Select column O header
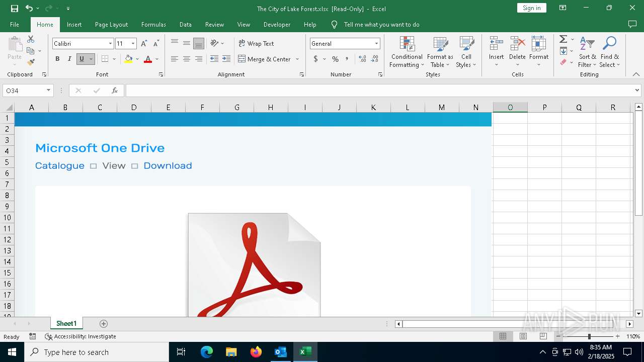Viewport: 644px width, 362px height. click(x=510, y=107)
